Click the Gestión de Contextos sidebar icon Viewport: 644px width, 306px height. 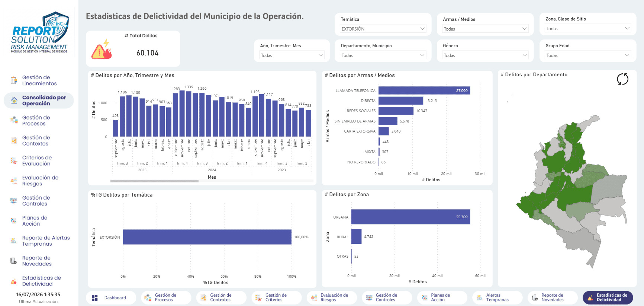coord(14,140)
